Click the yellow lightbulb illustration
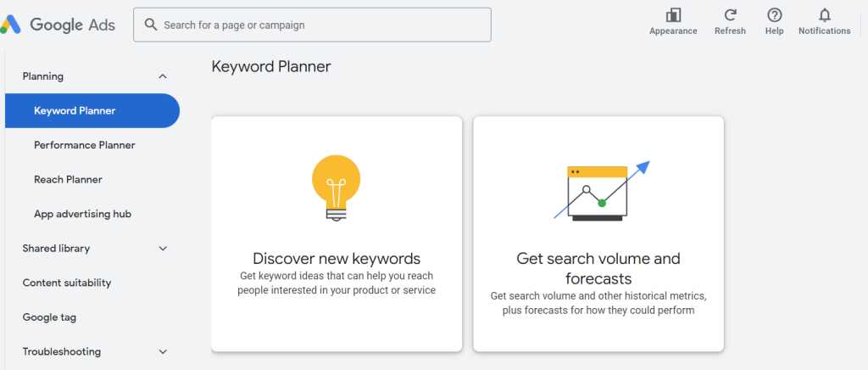The image size is (868, 370). point(336,188)
